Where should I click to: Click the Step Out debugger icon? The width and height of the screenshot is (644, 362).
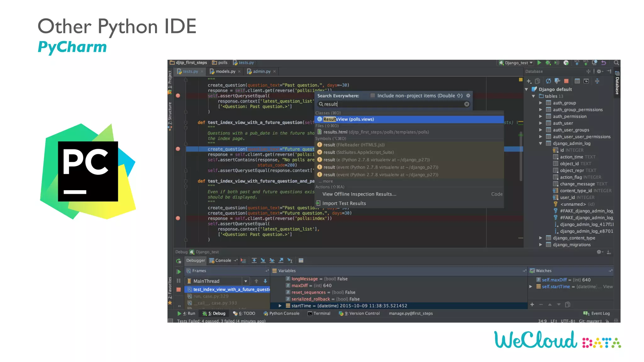pos(281,261)
